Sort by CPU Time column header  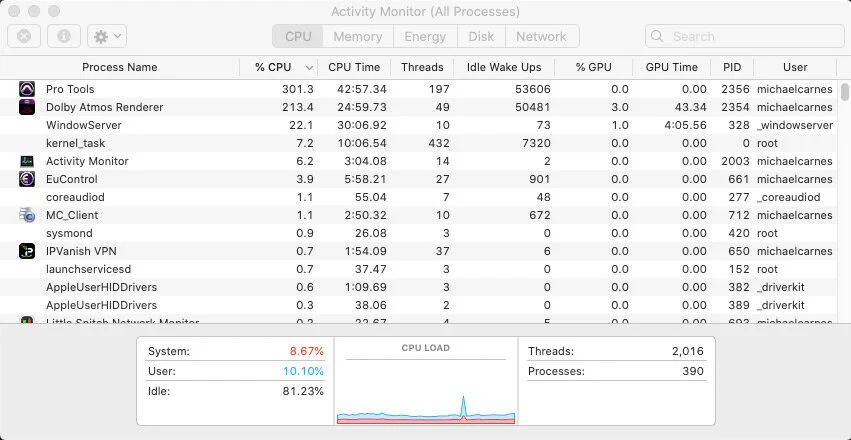click(354, 67)
